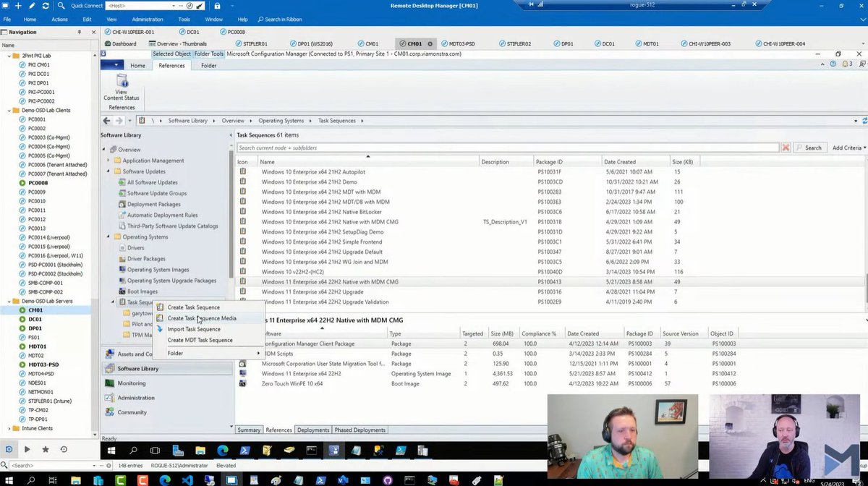Image resolution: width=868 pixels, height=486 pixels.
Task: Select Create Task Sequence in context menu
Action: (193, 307)
